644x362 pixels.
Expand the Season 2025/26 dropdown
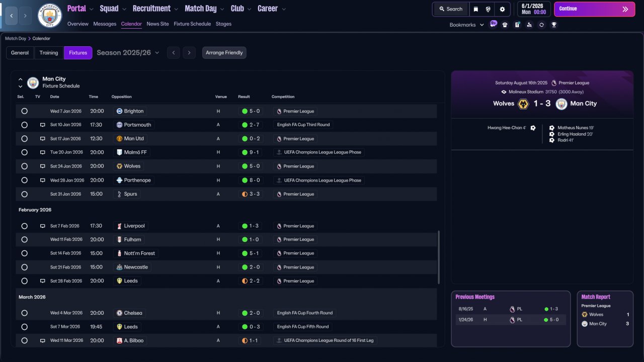128,53
